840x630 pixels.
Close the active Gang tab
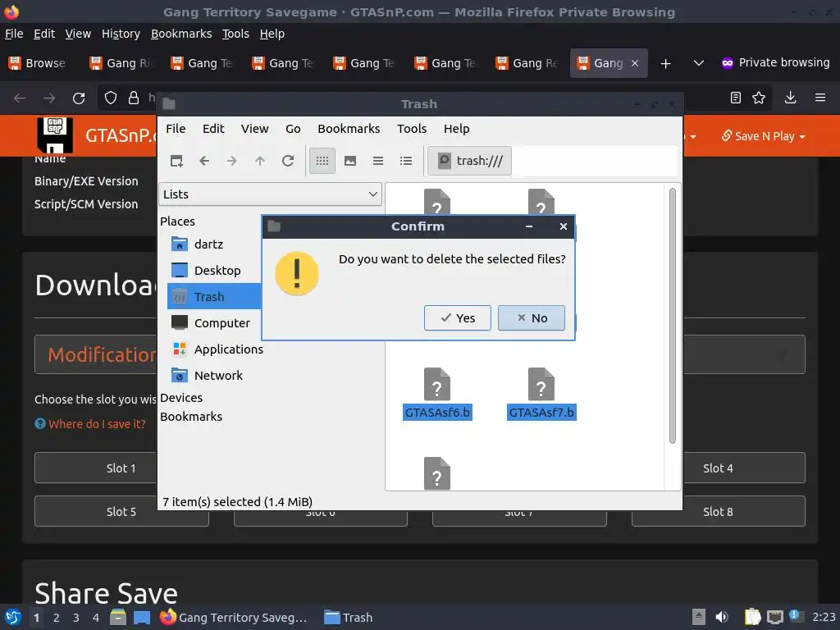(634, 63)
